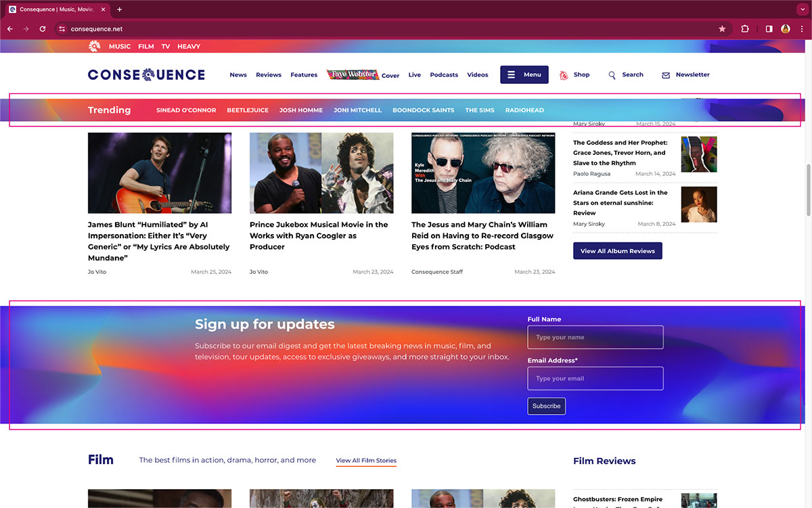Open author Paolo Ragusa's page
The height and width of the screenshot is (508, 812).
(591, 174)
